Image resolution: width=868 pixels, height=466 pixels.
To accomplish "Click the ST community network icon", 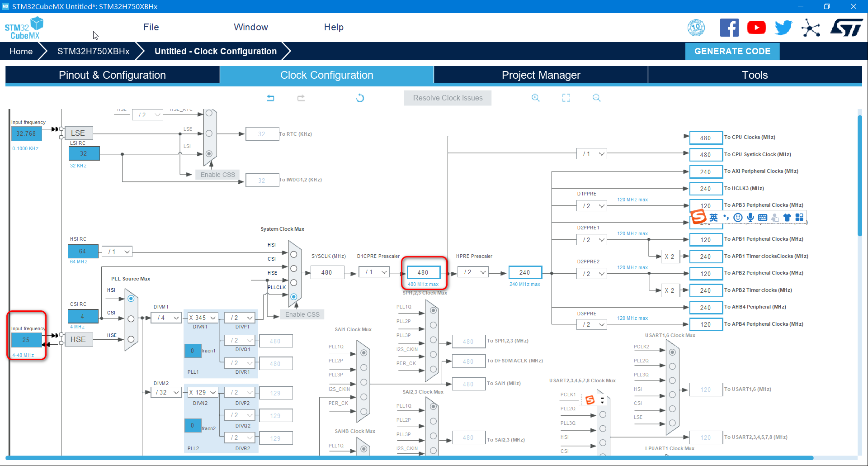I will [x=811, y=28].
